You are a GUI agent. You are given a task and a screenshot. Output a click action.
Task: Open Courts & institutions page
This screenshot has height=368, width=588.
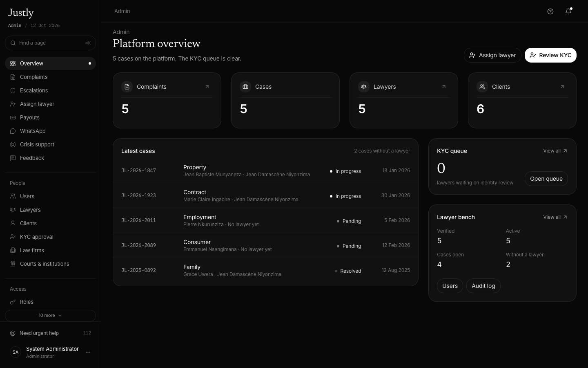point(50,264)
